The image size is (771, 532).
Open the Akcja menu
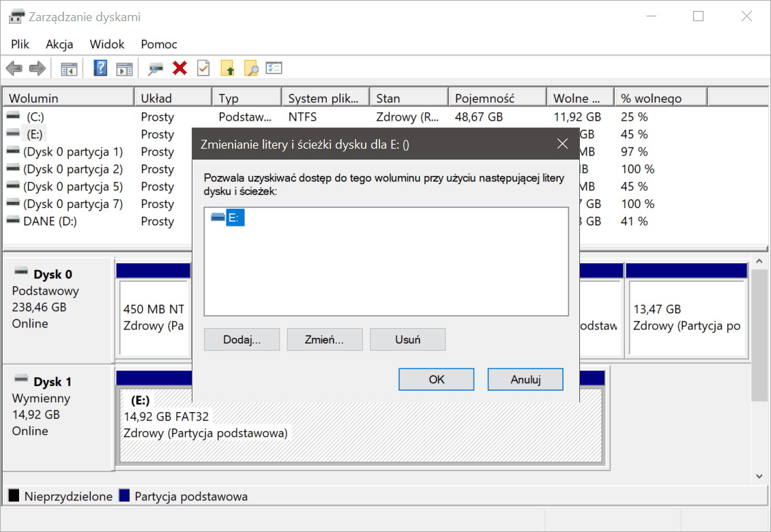pyautogui.click(x=59, y=44)
